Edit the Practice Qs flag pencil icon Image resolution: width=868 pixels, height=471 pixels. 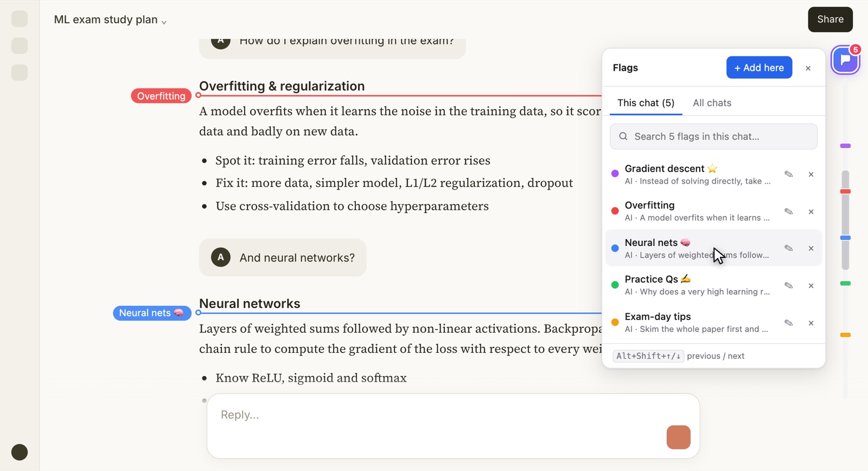click(x=789, y=286)
